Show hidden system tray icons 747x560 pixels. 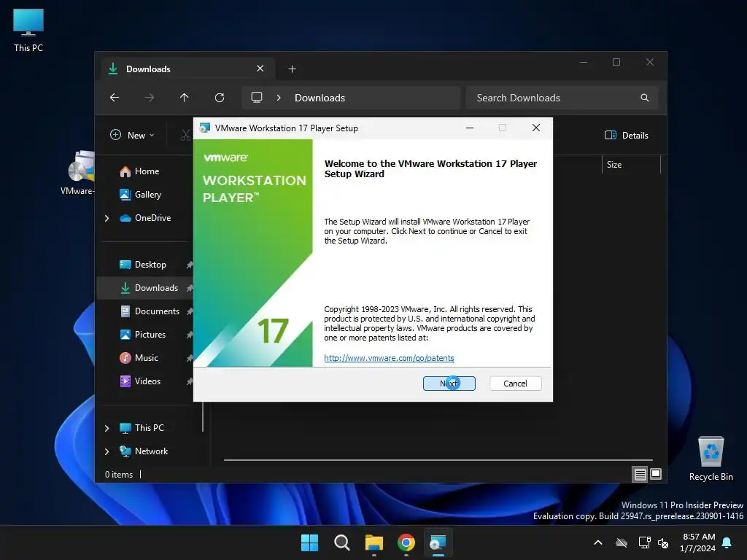[598, 542]
